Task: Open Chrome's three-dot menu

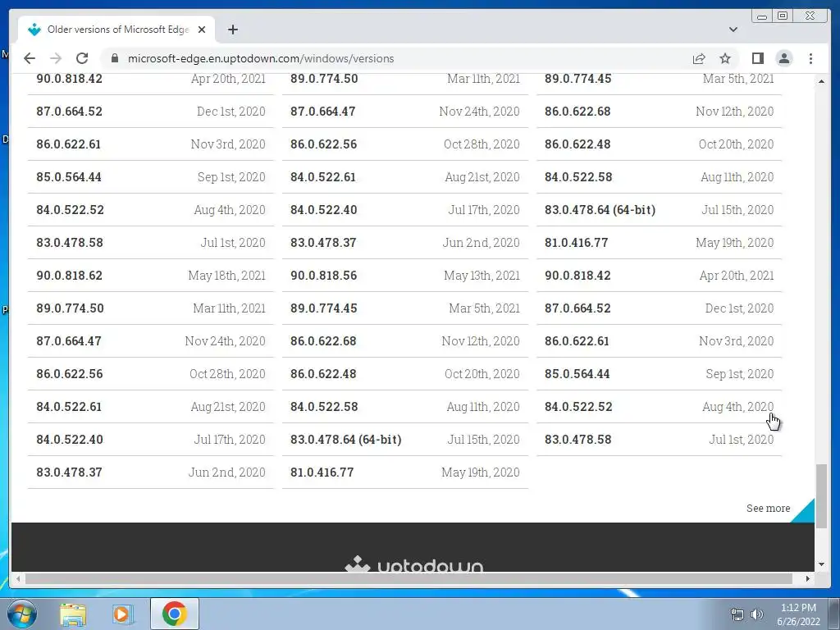Action: [x=810, y=58]
